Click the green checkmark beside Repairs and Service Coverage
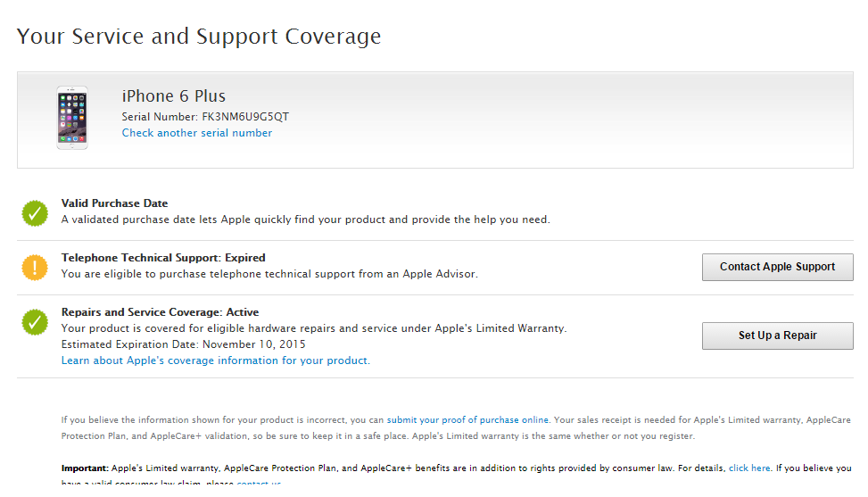This screenshot has width=868, height=497. pos(35,322)
